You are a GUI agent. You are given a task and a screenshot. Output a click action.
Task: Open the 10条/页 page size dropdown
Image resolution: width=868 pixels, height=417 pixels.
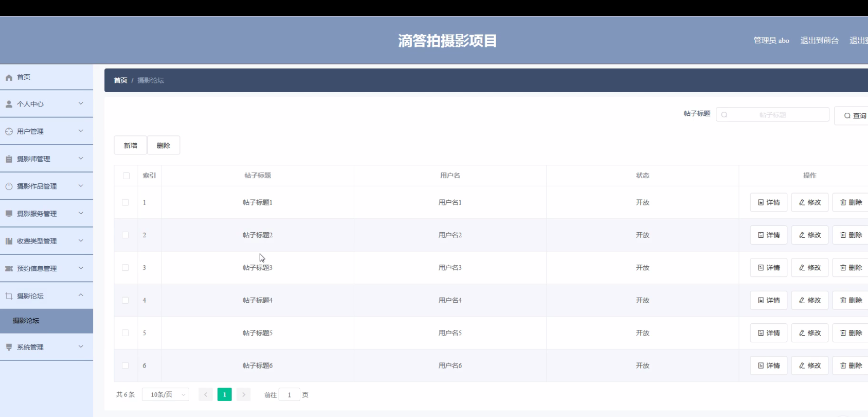pyautogui.click(x=166, y=395)
